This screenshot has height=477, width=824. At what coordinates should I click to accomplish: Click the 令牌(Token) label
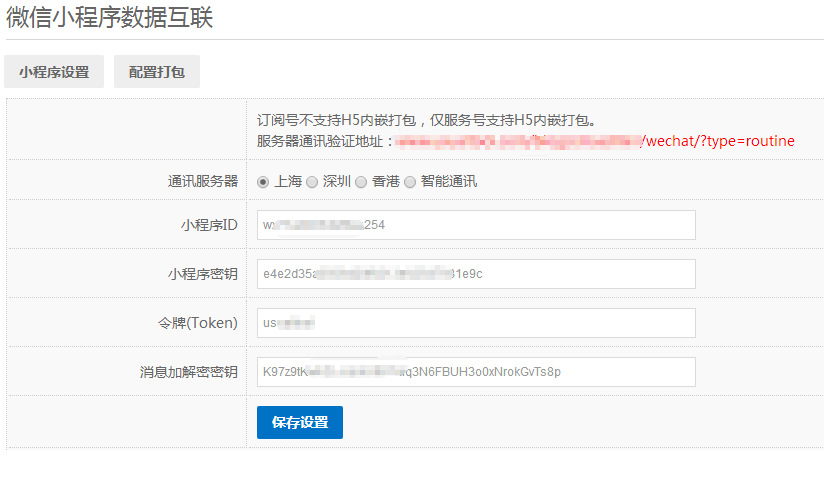tap(198, 323)
